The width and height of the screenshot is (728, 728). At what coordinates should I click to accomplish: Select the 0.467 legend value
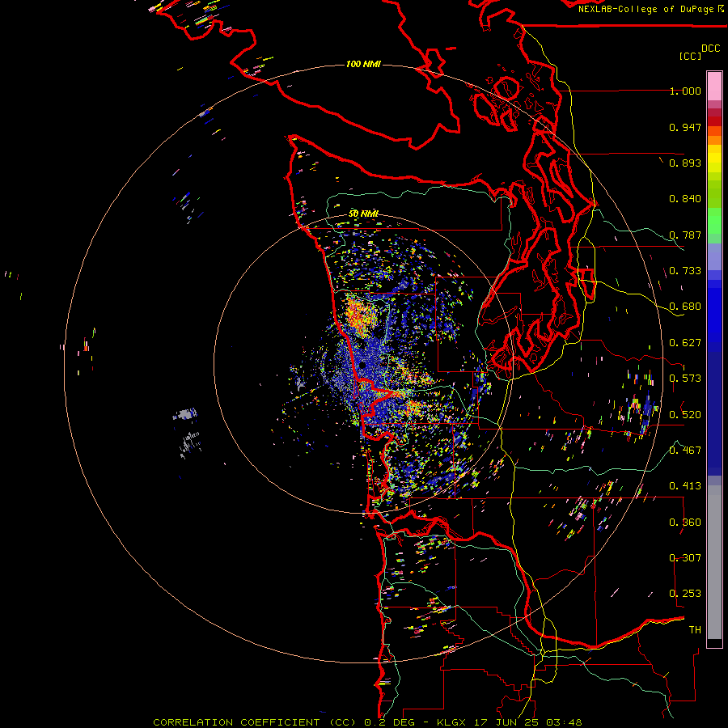click(x=685, y=450)
